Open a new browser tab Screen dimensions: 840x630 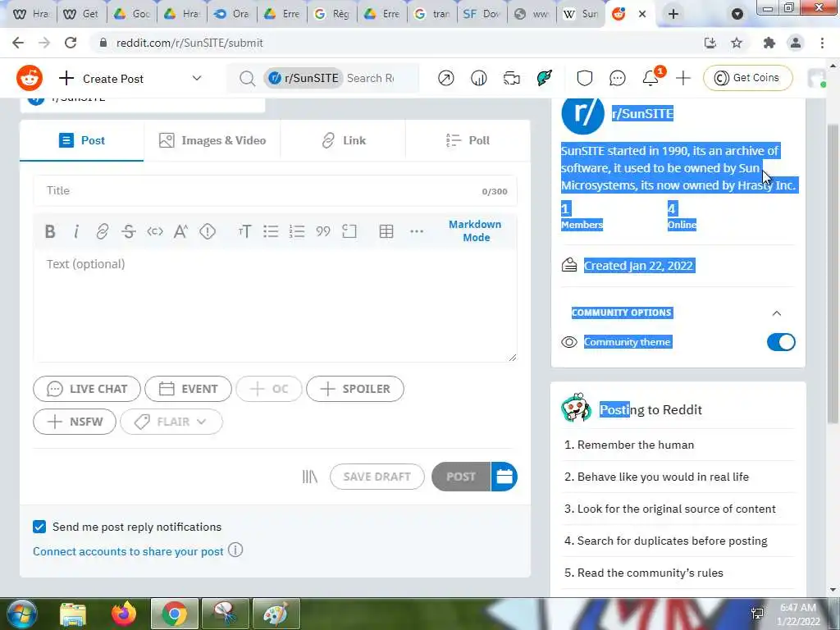(673, 14)
